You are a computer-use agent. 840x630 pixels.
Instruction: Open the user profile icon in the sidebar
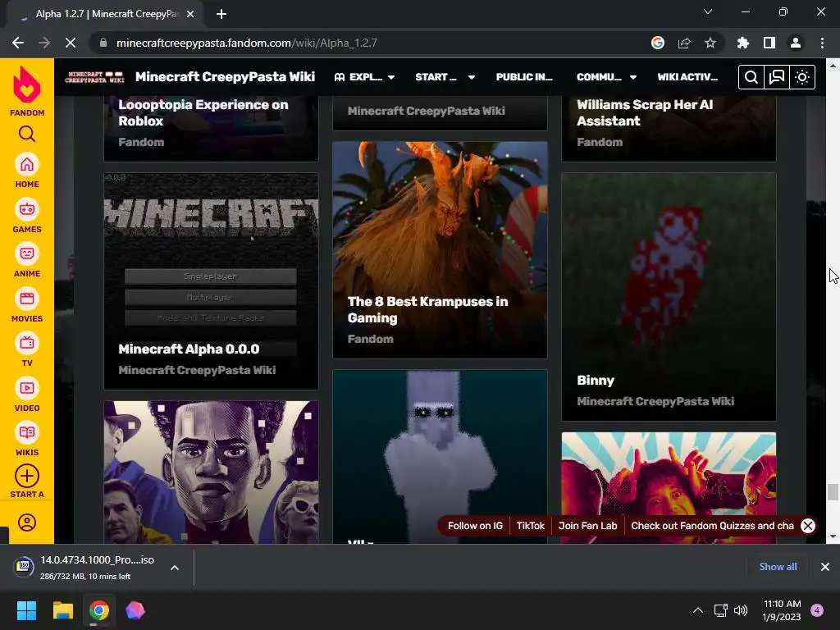[27, 523]
